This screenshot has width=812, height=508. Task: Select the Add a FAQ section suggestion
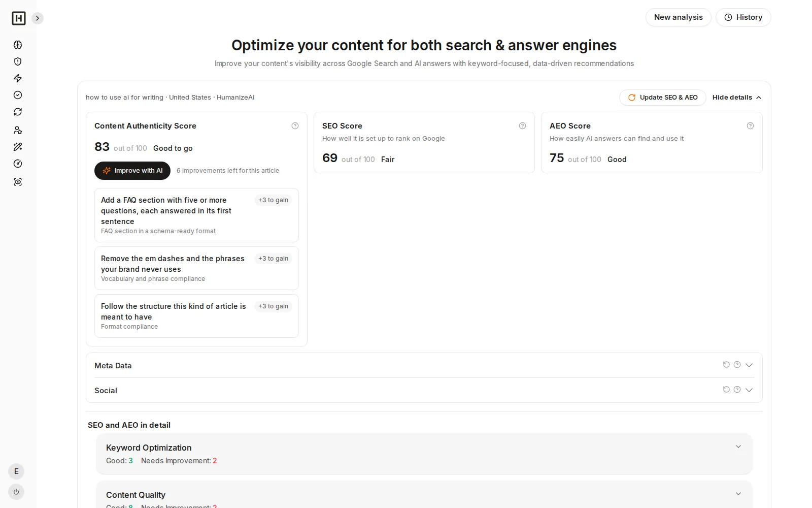pos(196,215)
